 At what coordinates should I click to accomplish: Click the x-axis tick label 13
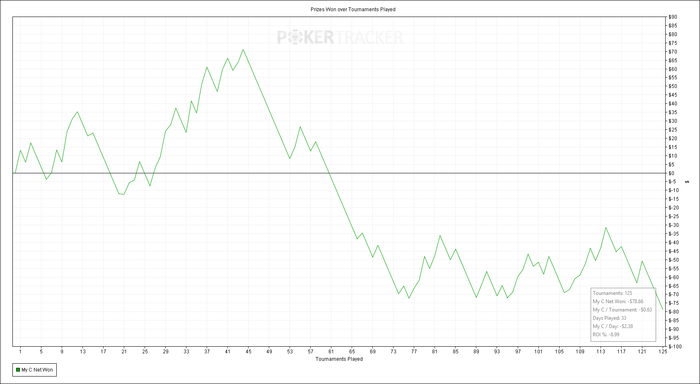click(x=82, y=352)
